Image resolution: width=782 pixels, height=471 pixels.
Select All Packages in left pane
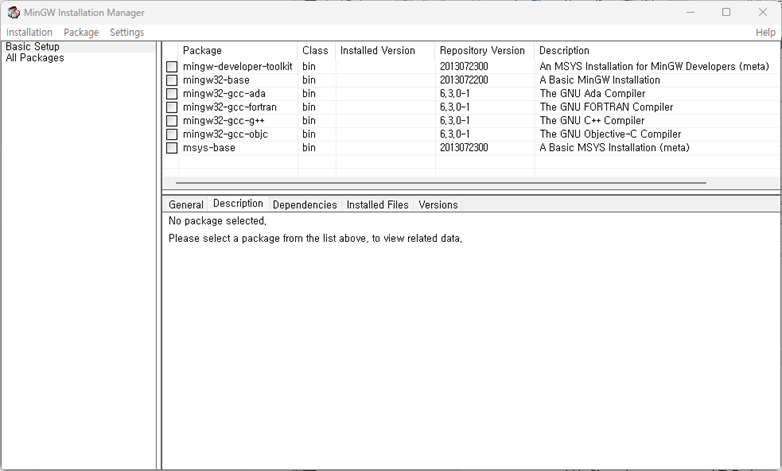tap(35, 58)
